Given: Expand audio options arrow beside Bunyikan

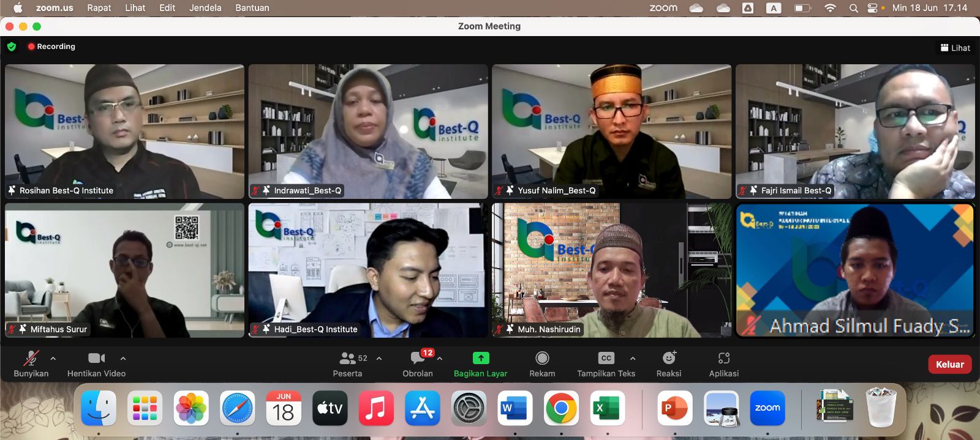Looking at the screenshot, I should (x=53, y=359).
